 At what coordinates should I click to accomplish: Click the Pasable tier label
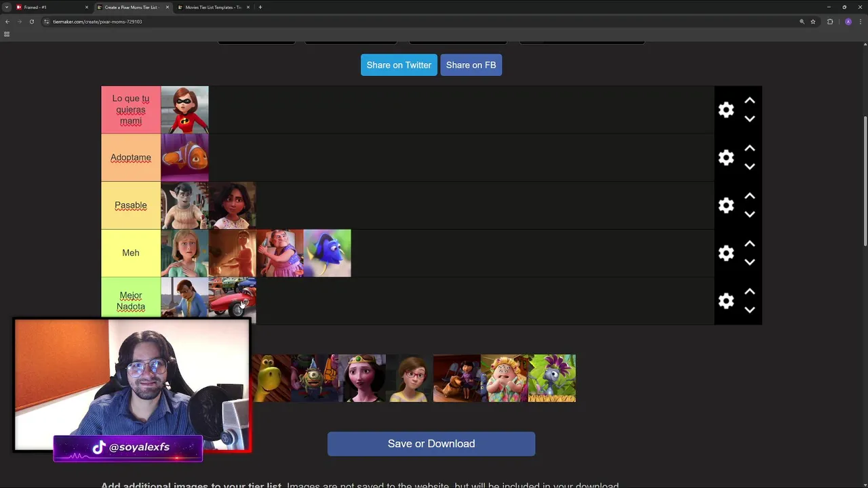pyautogui.click(x=131, y=205)
